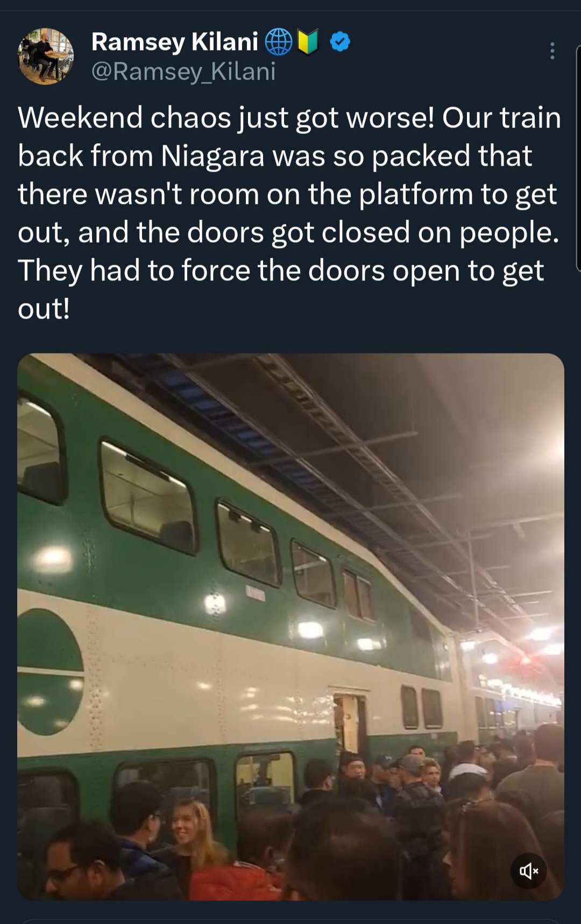Click the scrollbar at the right edge

click(578, 159)
